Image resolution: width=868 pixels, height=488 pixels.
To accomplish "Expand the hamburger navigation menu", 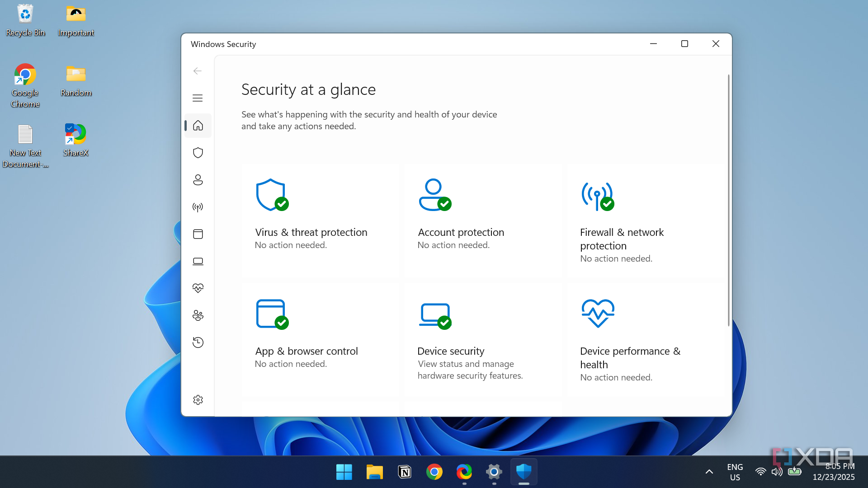I will (198, 98).
